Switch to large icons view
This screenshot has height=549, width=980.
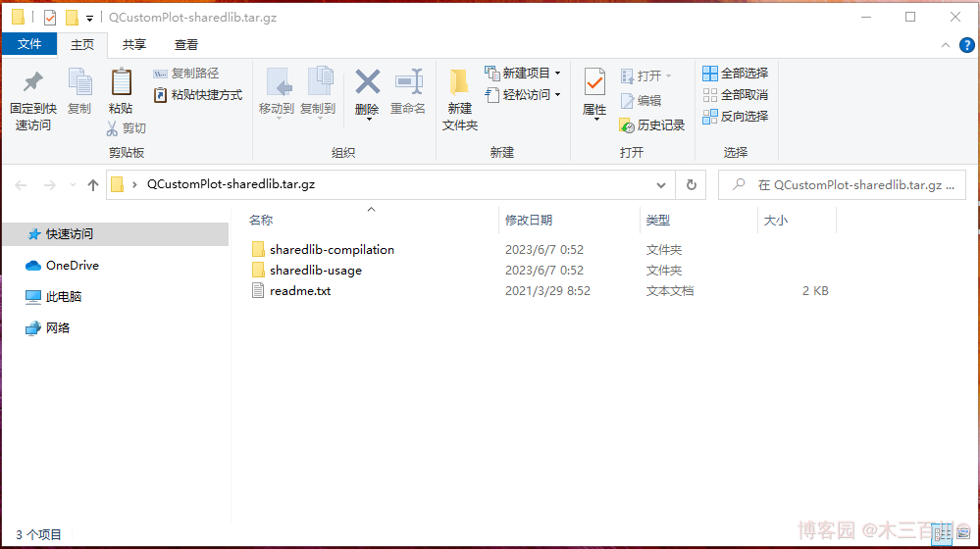pyautogui.click(x=961, y=534)
